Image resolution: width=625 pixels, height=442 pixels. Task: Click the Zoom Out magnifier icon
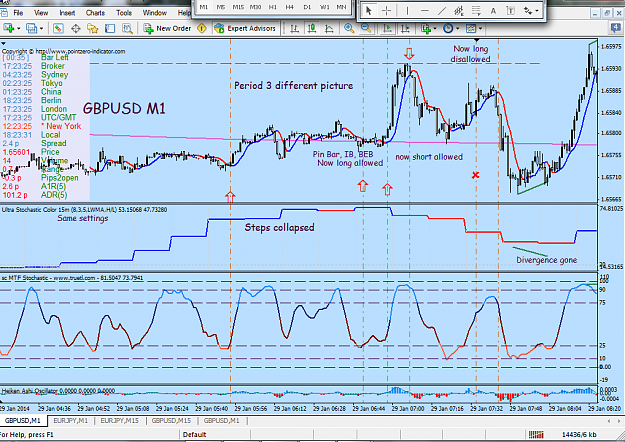pos(366,28)
